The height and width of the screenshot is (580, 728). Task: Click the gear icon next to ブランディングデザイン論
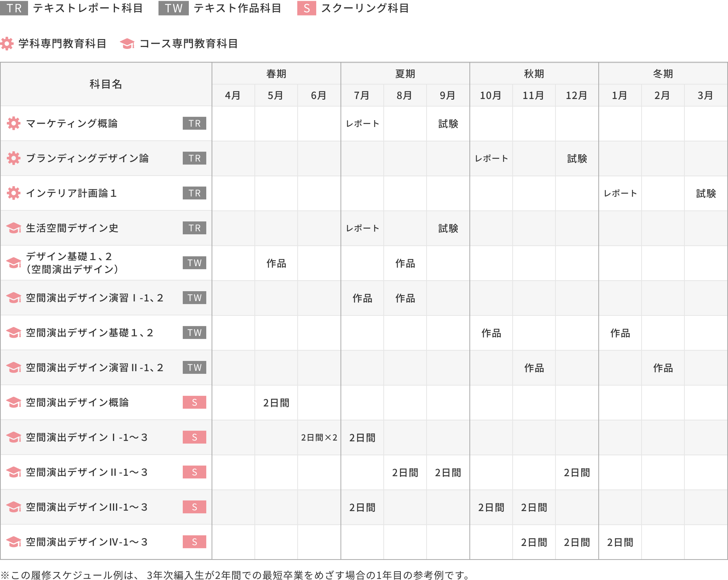[14, 158]
